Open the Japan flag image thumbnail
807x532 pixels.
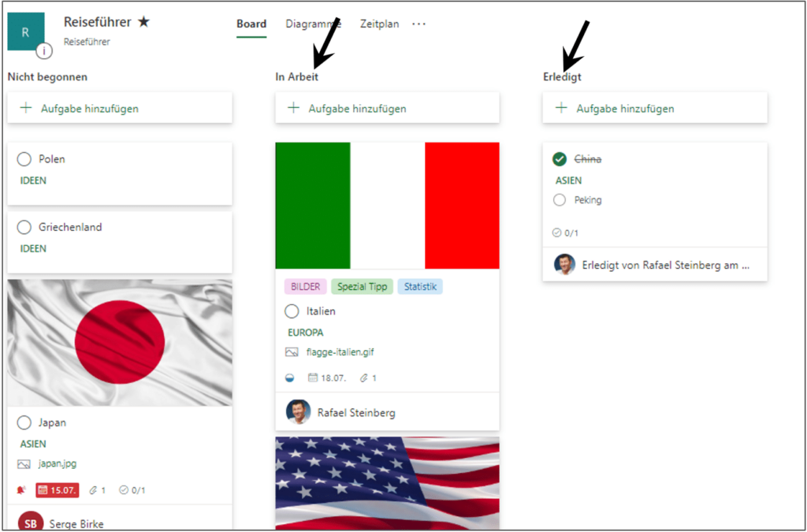pos(120,343)
